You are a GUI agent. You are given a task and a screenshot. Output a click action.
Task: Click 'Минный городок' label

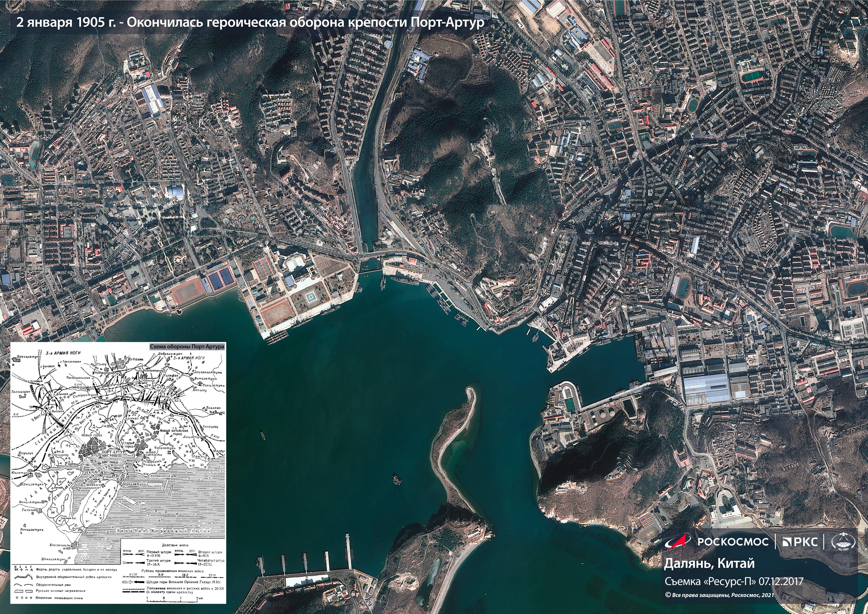coord(93,486)
